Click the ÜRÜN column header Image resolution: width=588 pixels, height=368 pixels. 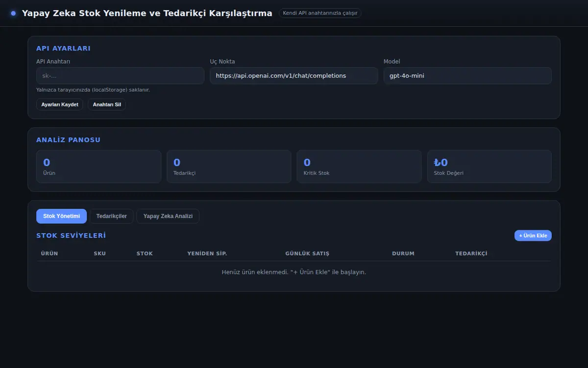(49, 254)
